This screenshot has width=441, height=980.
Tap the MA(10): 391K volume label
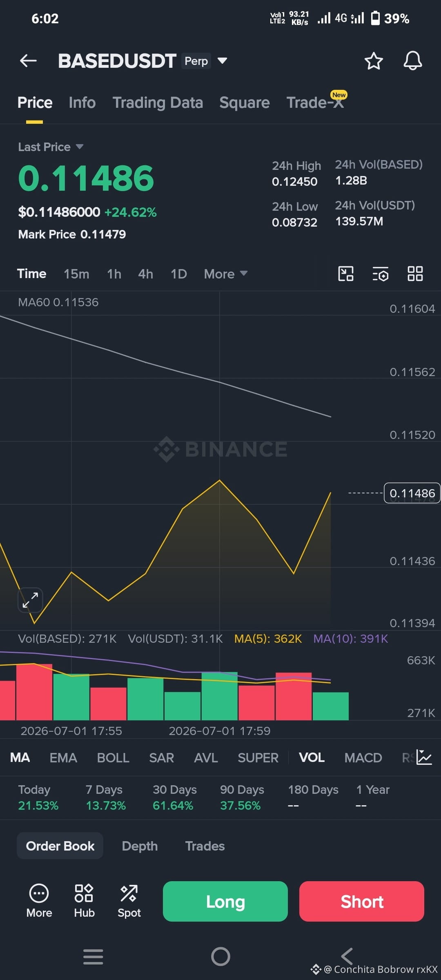pos(350,639)
